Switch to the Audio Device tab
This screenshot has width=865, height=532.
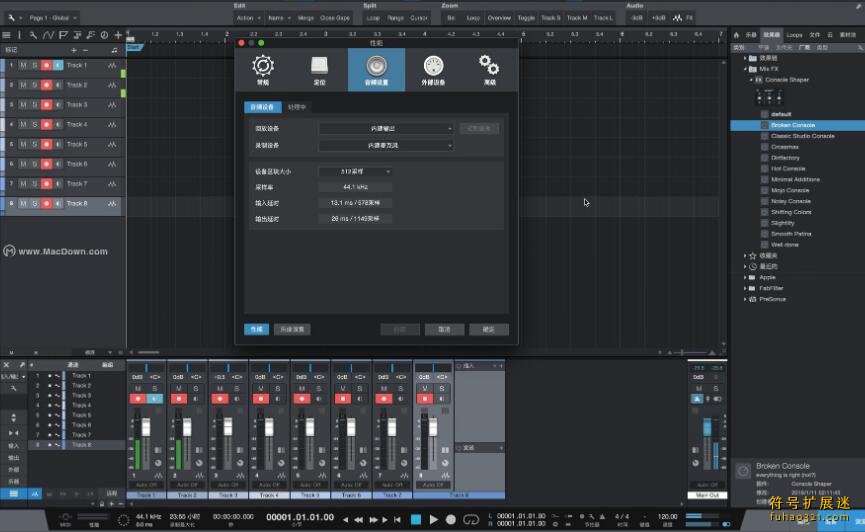[263, 107]
